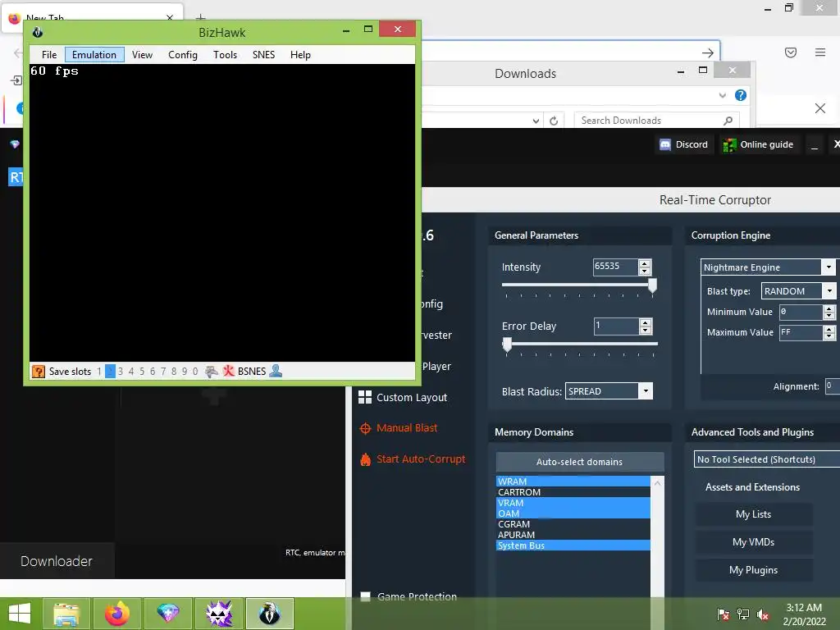Click the Manual Blast crosshair icon

pyautogui.click(x=365, y=428)
